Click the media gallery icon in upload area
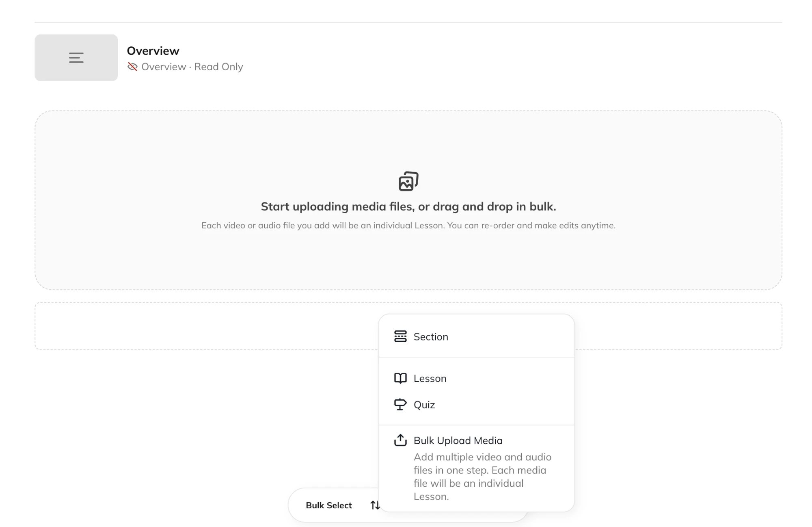The image size is (812, 527). (x=408, y=181)
